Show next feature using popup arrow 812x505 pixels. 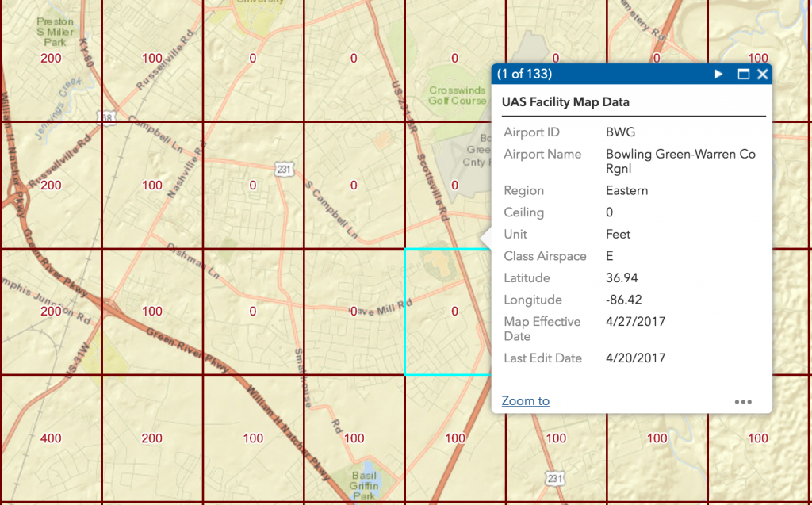pyautogui.click(x=718, y=75)
